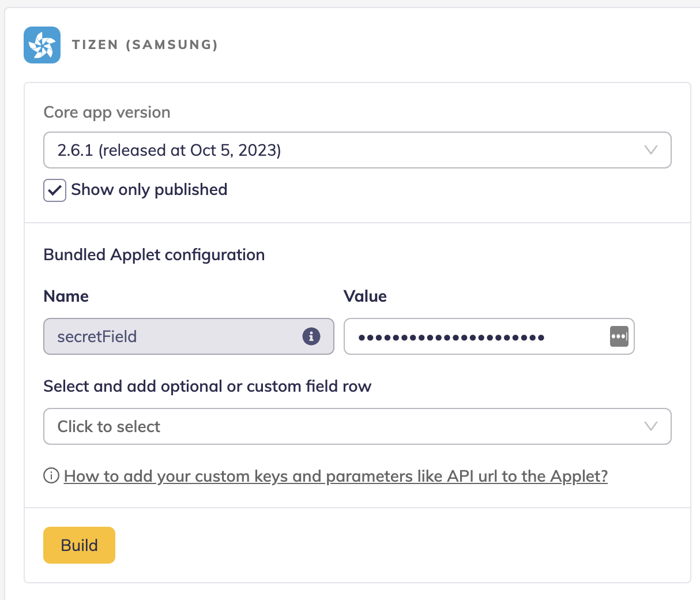Click the "Bundled Applet configuration" heading
700x600 pixels.
click(154, 255)
